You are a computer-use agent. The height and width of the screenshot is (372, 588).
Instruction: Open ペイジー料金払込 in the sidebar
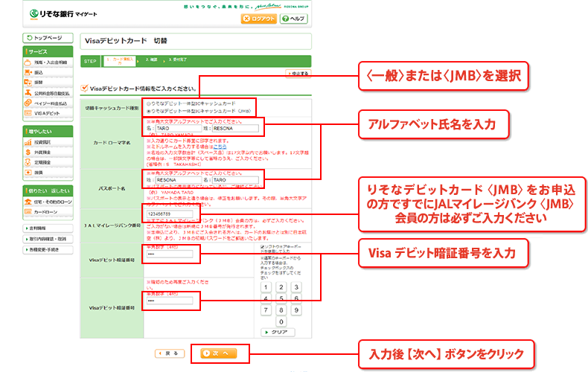(x=48, y=103)
